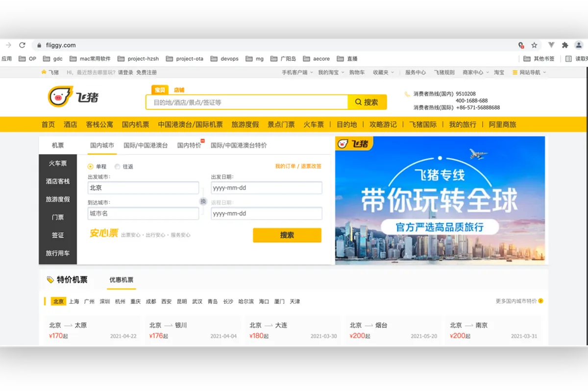Screen dimensions: 588x392
Task: Open the OP bookmark folder
Action: (x=27, y=59)
